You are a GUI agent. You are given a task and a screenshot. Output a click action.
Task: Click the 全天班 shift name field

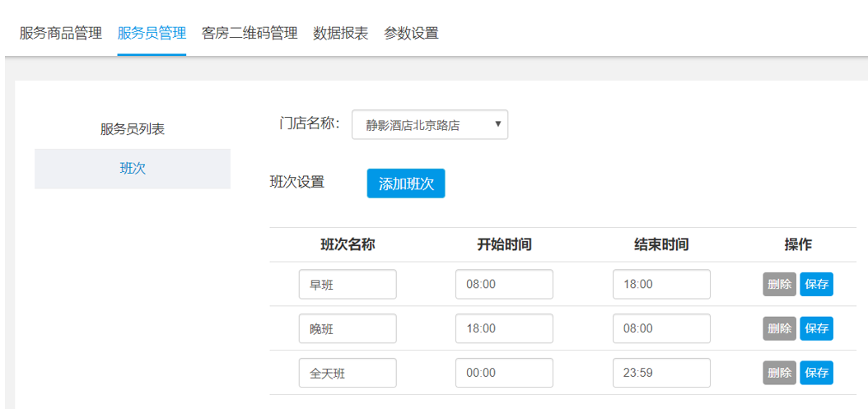point(348,373)
